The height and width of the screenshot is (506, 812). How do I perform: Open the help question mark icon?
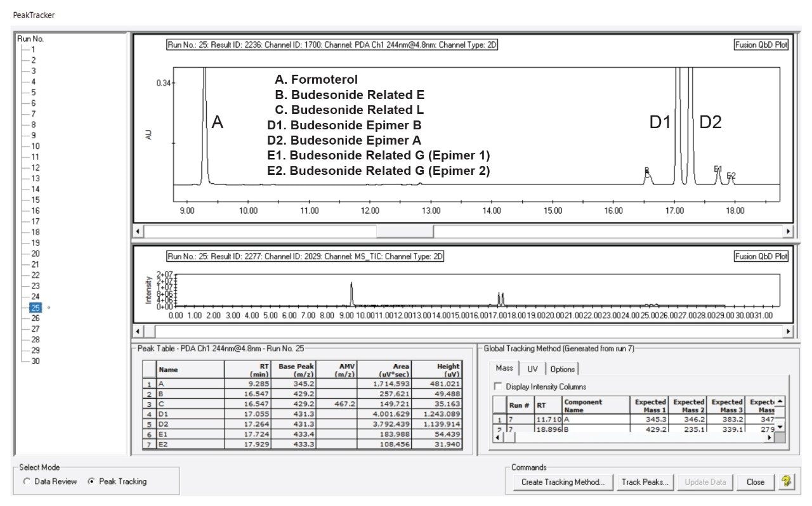point(787,482)
